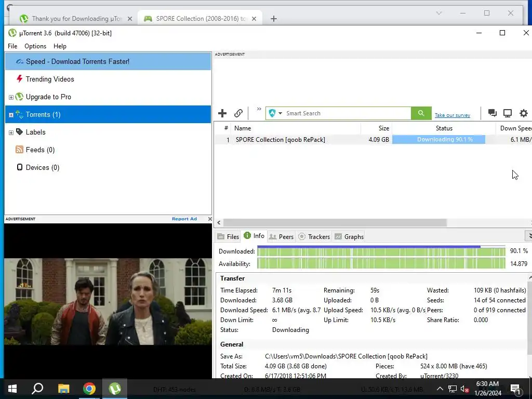532x399 pixels.
Task: Expand the hidden toolbar chevron
Action: (x=259, y=109)
